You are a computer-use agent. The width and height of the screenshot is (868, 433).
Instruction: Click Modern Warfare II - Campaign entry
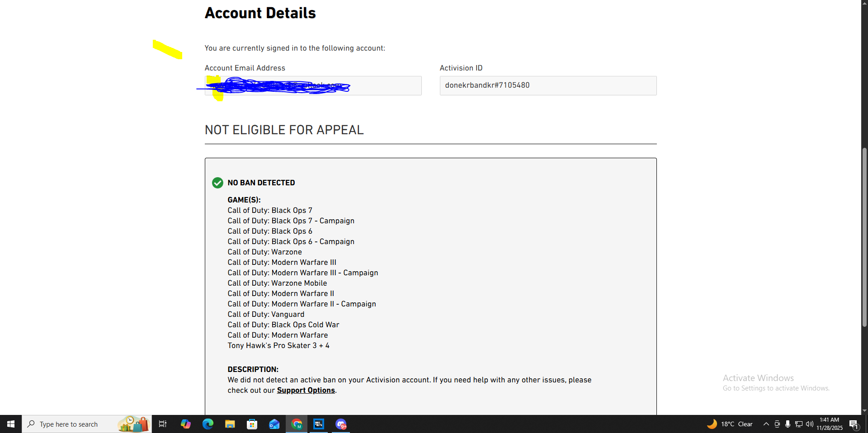(x=302, y=304)
